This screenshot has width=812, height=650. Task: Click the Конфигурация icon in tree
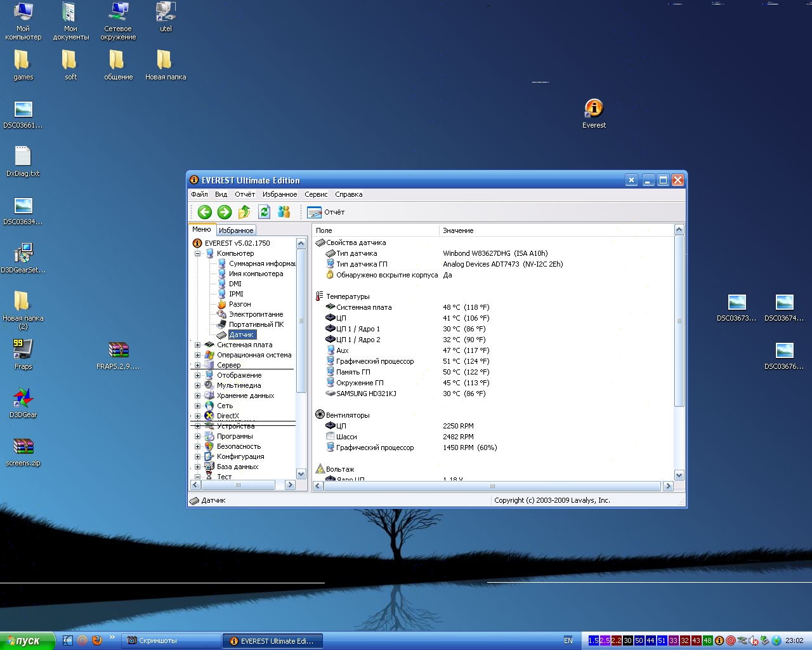tap(209, 456)
